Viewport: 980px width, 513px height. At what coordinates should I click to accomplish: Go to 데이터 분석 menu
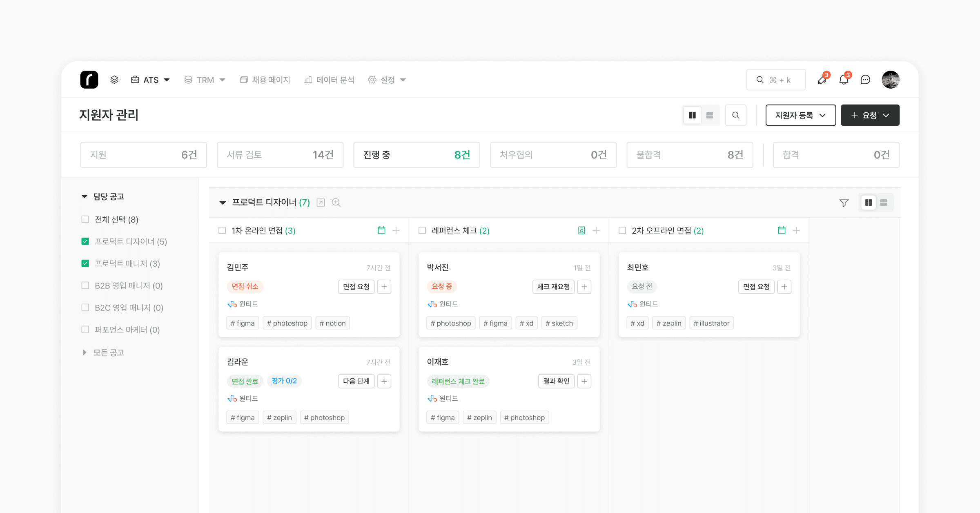(x=330, y=80)
